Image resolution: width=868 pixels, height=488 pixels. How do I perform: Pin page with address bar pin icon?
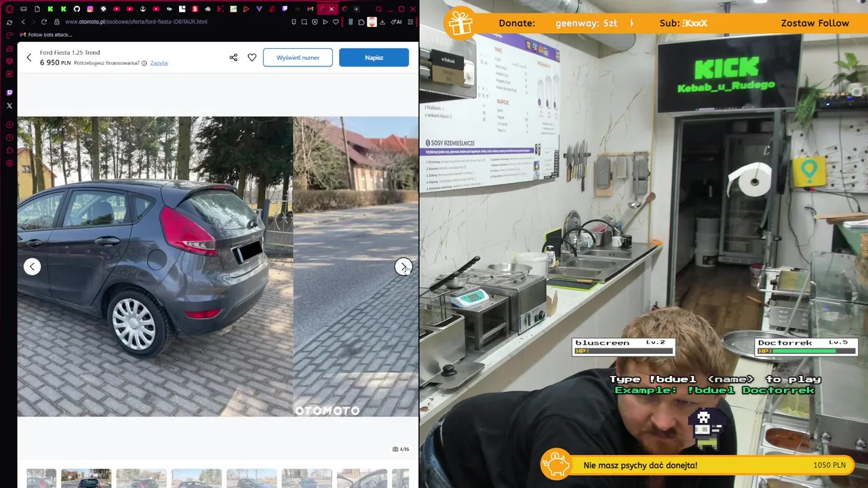[x=294, y=22]
